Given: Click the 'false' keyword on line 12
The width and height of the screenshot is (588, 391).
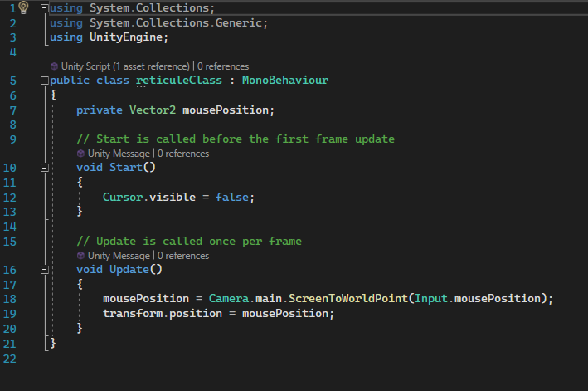Looking at the screenshot, I should [x=231, y=197].
